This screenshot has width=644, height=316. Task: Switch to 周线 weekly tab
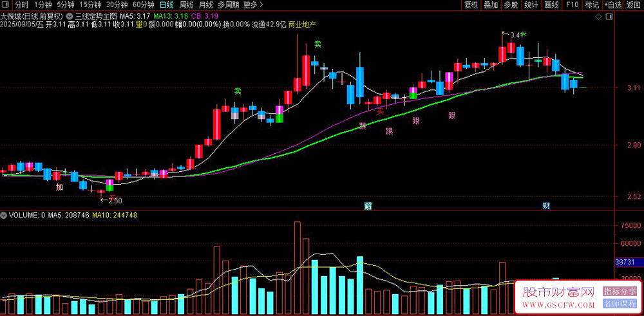tap(187, 5)
